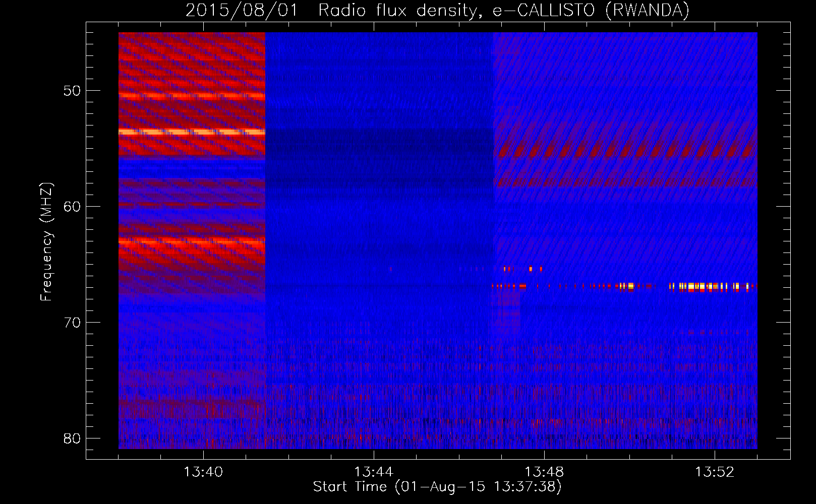This screenshot has height=504, width=816.
Task: Click the plot title 'Radio flux density, e-CALLISTO (RWANDA)'
Action: tap(504, 10)
